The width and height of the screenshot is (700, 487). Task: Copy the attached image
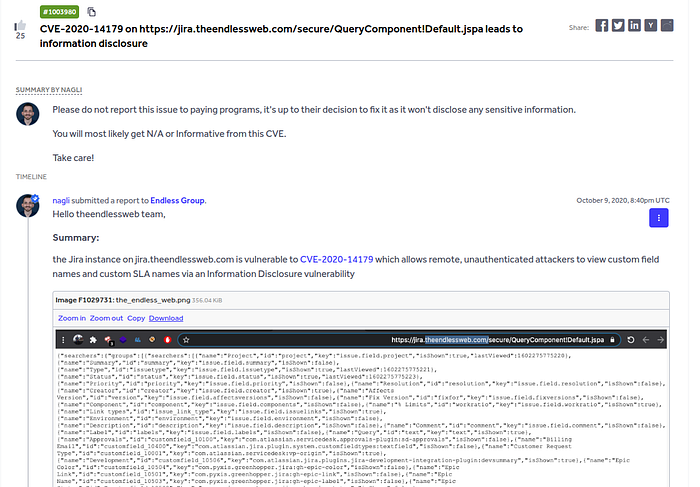point(136,318)
